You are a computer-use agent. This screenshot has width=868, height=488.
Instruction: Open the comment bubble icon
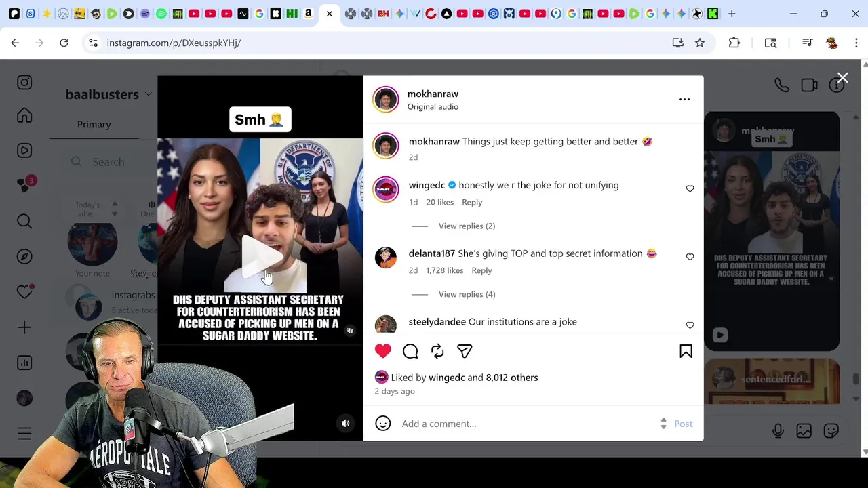click(x=410, y=351)
